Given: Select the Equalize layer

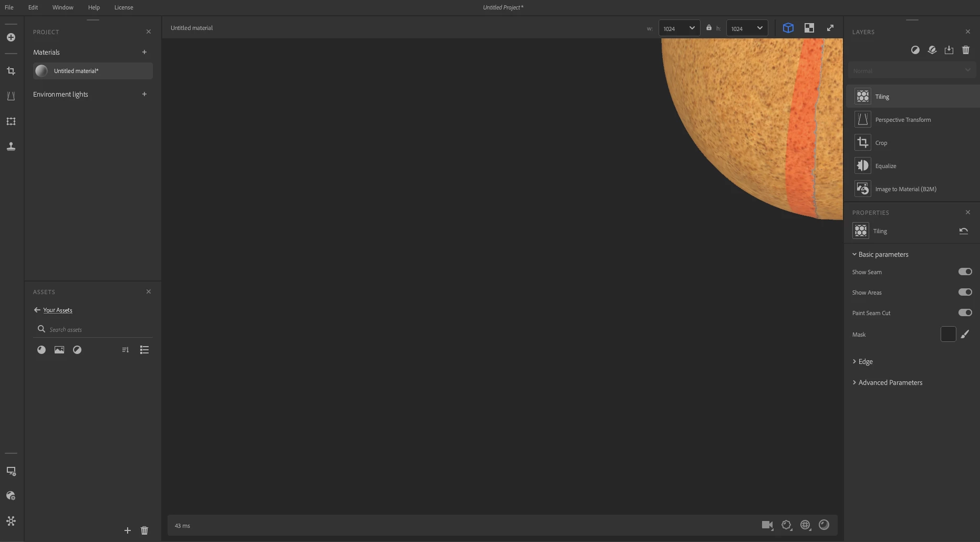Looking at the screenshot, I should pos(912,166).
